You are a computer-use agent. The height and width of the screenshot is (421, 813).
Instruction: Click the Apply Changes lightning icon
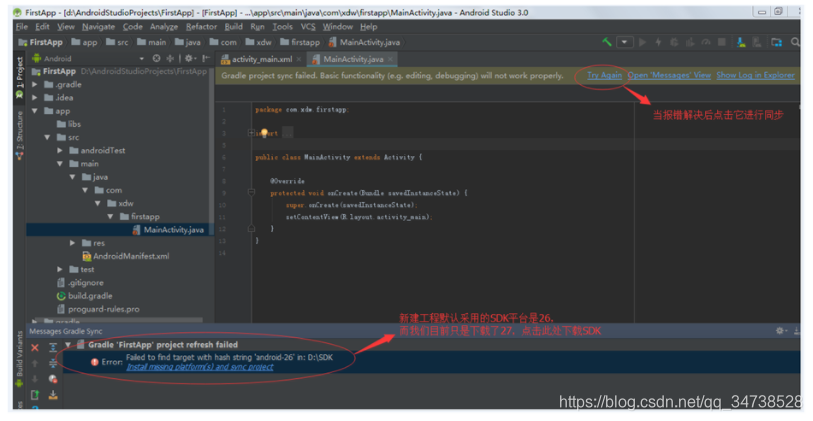658,42
